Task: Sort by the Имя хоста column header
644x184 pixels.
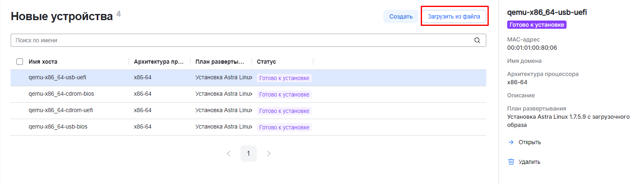Action: [x=43, y=62]
